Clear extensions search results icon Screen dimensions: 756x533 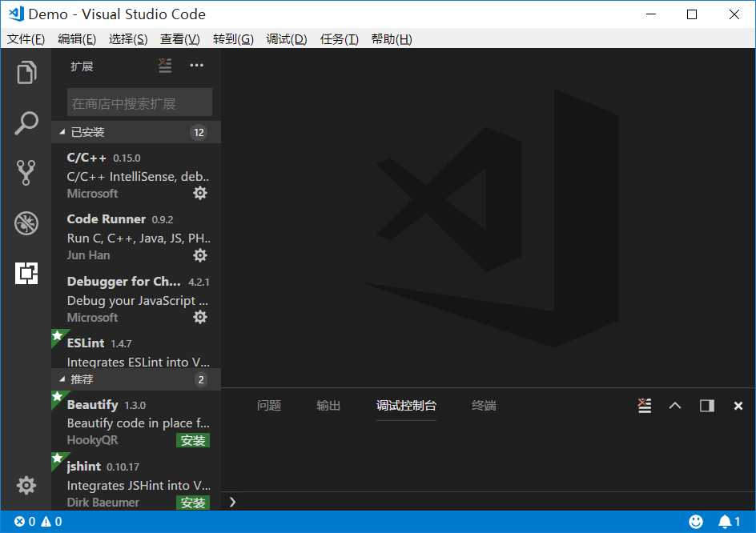(165, 66)
